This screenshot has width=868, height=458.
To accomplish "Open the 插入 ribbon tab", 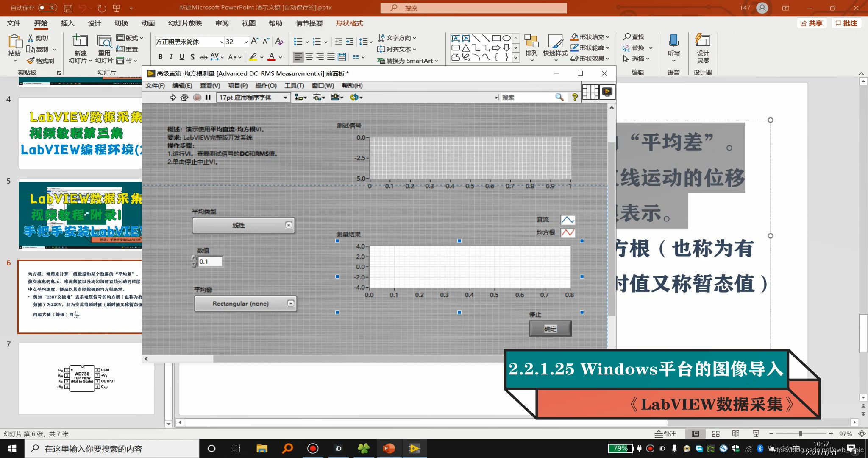I will 67,23.
